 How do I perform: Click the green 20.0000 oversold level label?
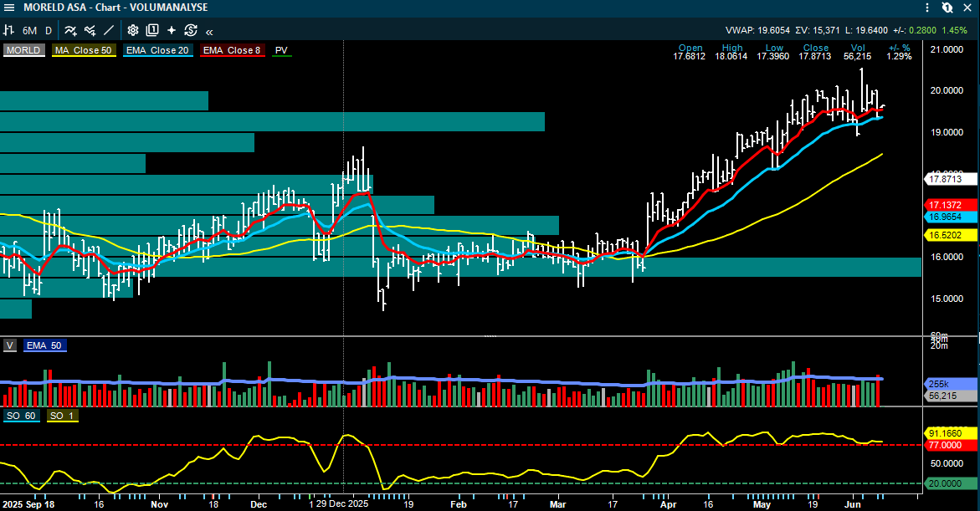[950, 483]
